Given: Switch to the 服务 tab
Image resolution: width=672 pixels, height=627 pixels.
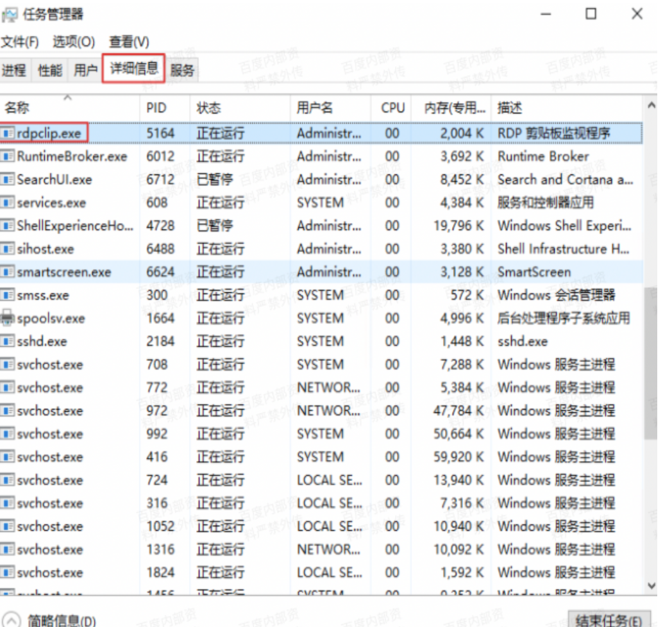Looking at the screenshot, I should pyautogui.click(x=183, y=71).
